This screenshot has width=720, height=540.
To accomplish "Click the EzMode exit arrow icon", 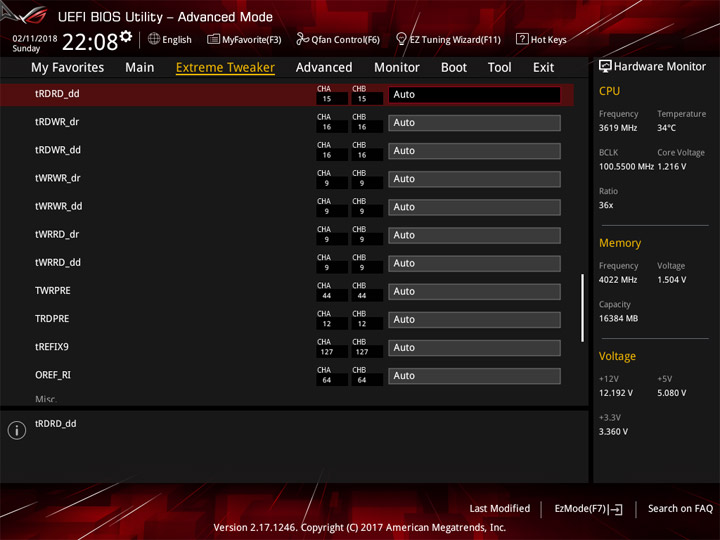I will (616, 509).
